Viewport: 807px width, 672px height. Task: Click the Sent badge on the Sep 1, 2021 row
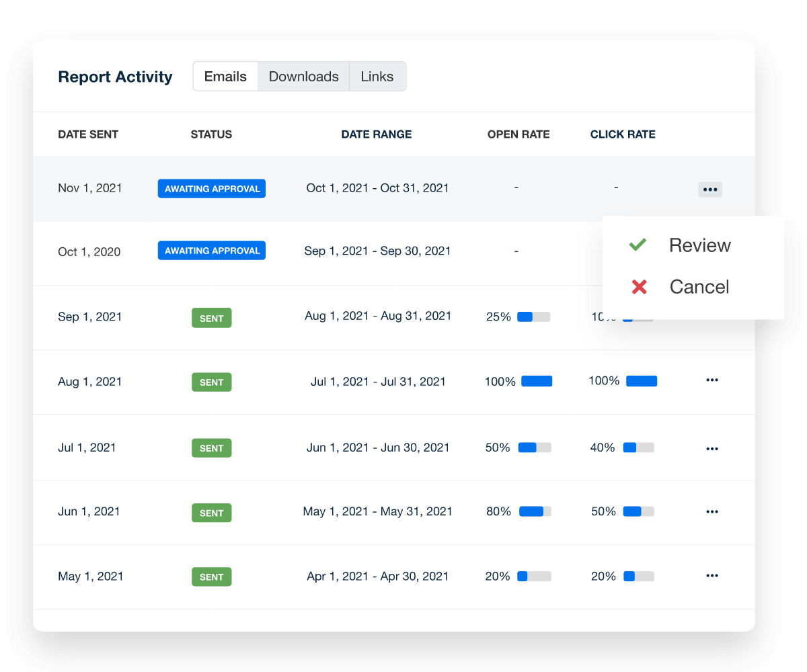(211, 317)
